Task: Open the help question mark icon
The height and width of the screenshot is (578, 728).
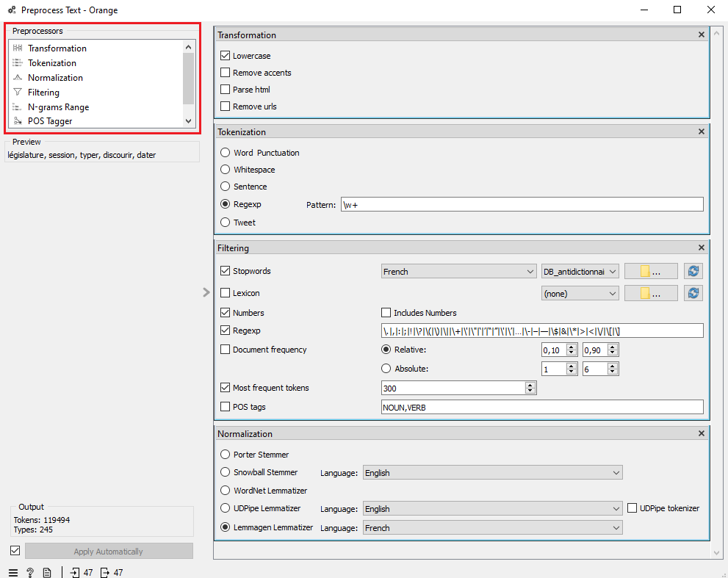Action: (30, 572)
